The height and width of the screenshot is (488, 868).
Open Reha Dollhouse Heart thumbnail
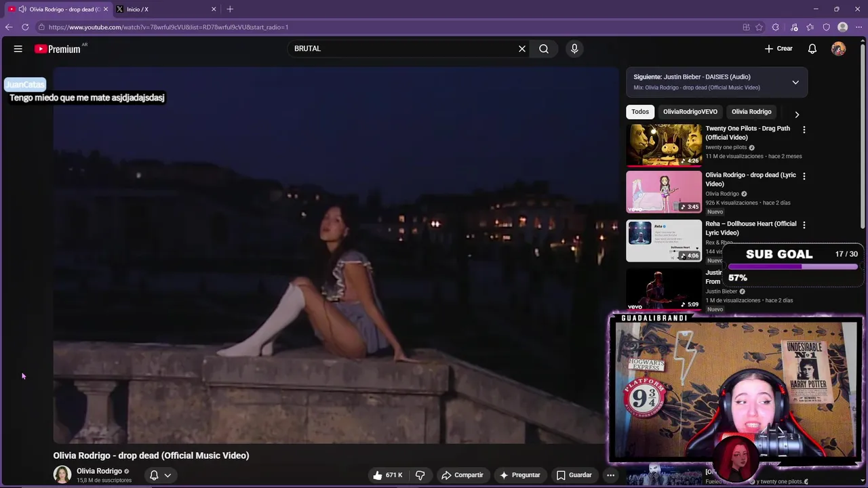664,241
